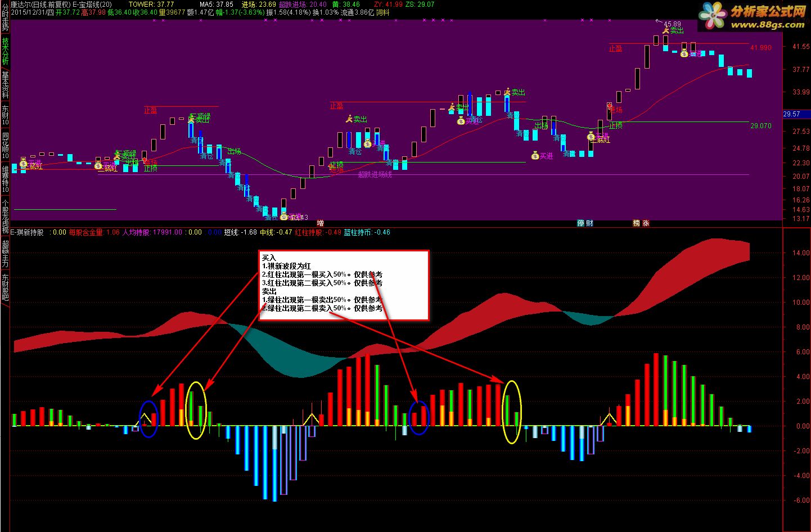811x532 pixels.
Task: Click the stock title 康达尔(日线.前复权)
Action: (x=40, y=4)
